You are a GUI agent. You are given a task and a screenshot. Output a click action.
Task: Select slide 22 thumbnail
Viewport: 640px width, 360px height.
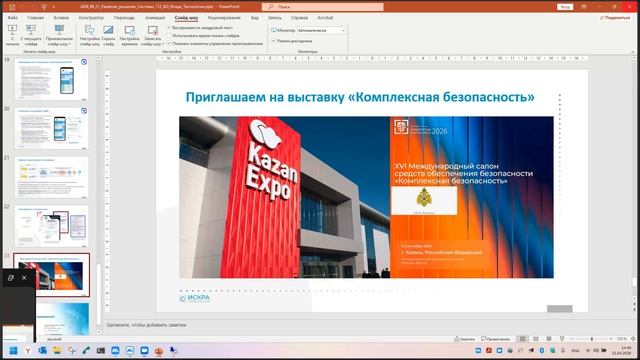51,226
